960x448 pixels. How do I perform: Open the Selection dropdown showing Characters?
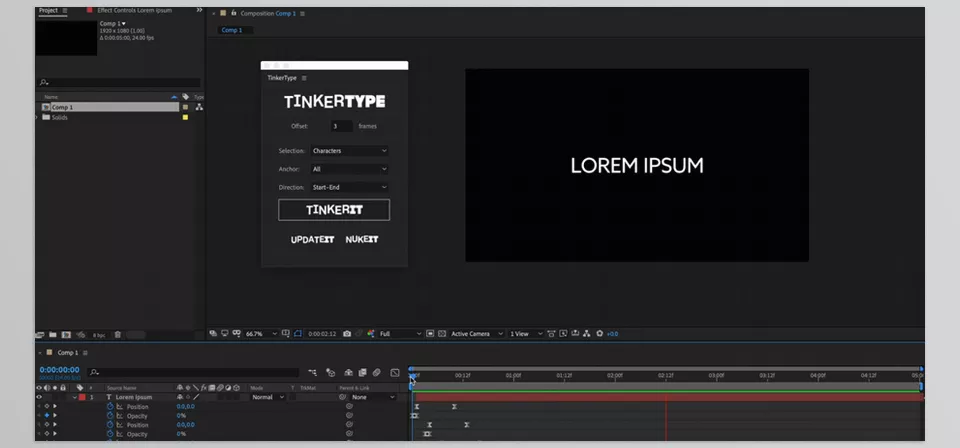[x=349, y=151]
